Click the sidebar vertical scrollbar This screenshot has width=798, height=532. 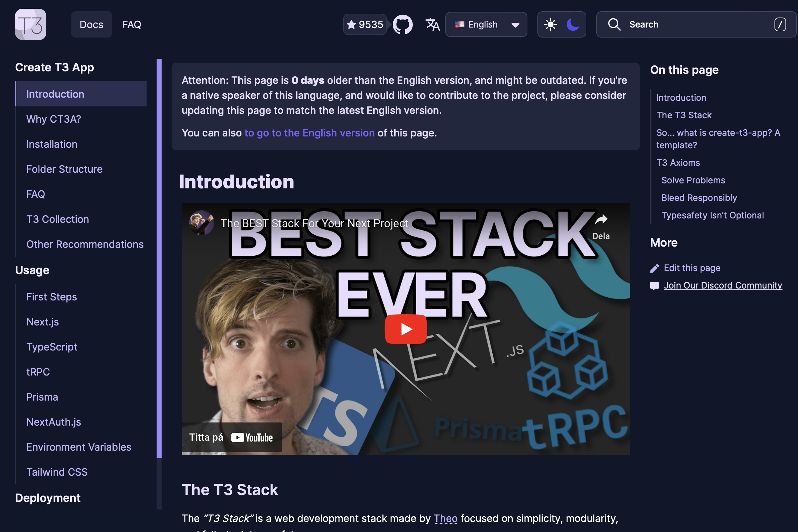pyautogui.click(x=159, y=258)
